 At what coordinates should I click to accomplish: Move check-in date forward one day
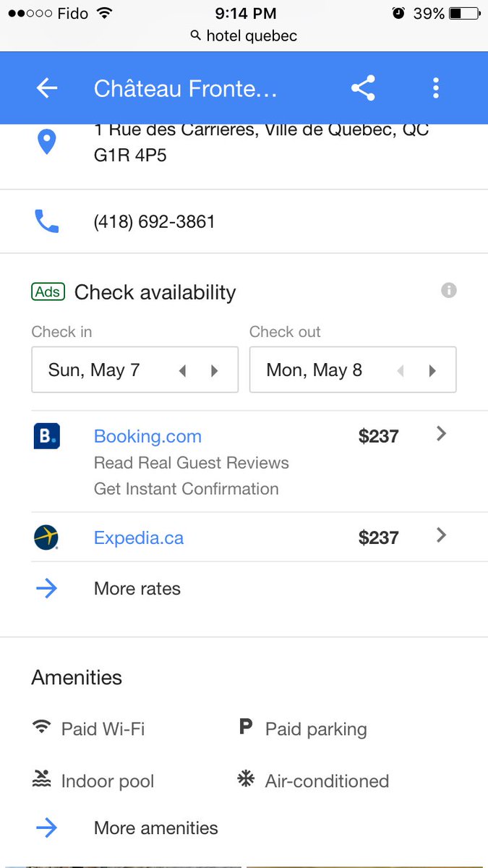tap(214, 371)
